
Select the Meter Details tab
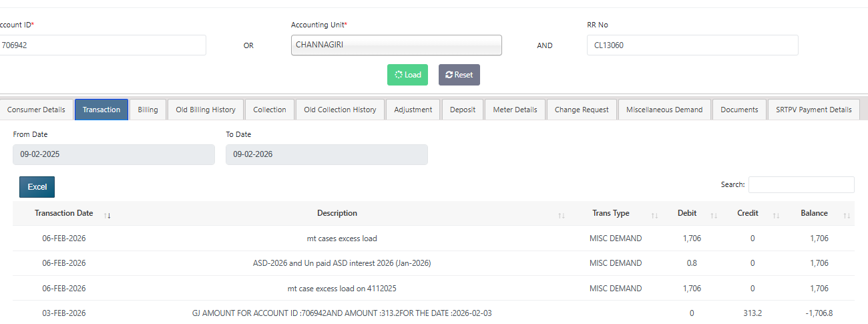point(515,110)
